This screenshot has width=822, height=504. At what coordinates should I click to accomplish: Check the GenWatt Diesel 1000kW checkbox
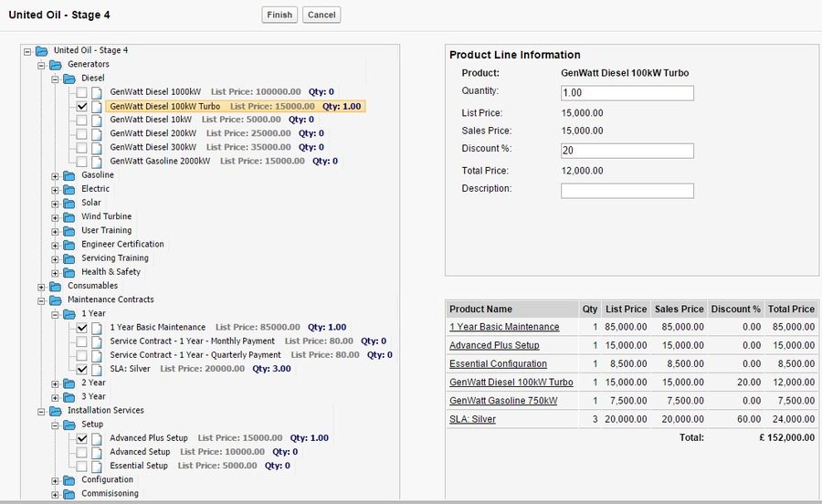pyautogui.click(x=82, y=92)
